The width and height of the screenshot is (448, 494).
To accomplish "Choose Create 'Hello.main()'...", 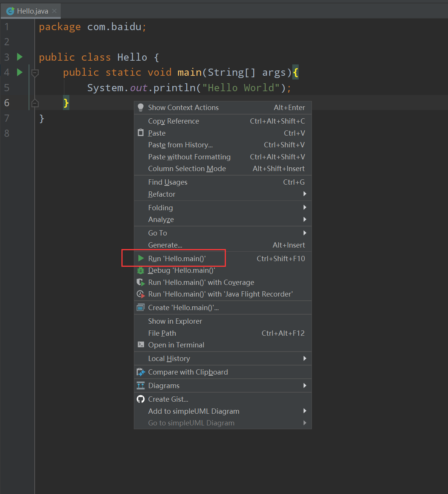I will click(222, 307).
